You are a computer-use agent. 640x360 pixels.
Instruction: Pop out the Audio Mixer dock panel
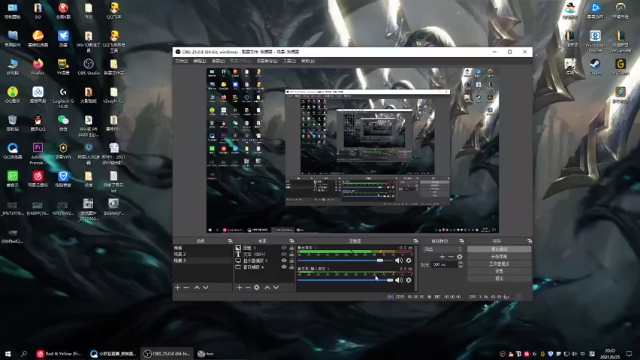click(416, 241)
